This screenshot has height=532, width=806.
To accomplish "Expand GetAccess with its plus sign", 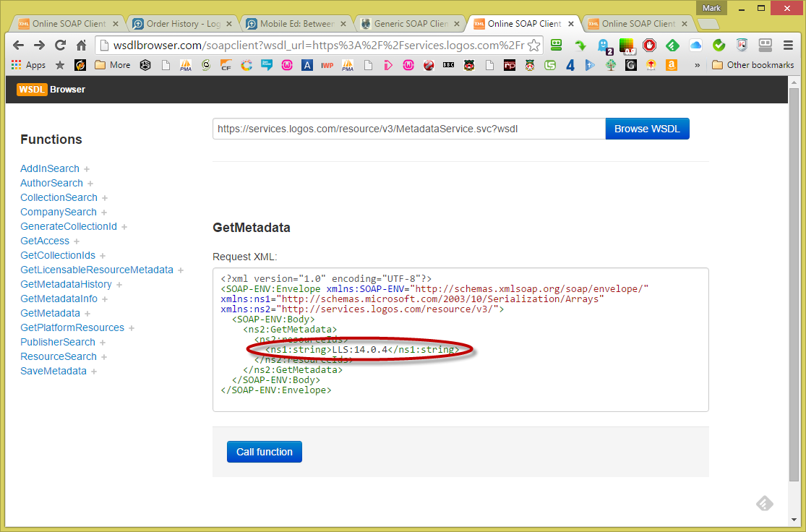I will tap(76, 241).
